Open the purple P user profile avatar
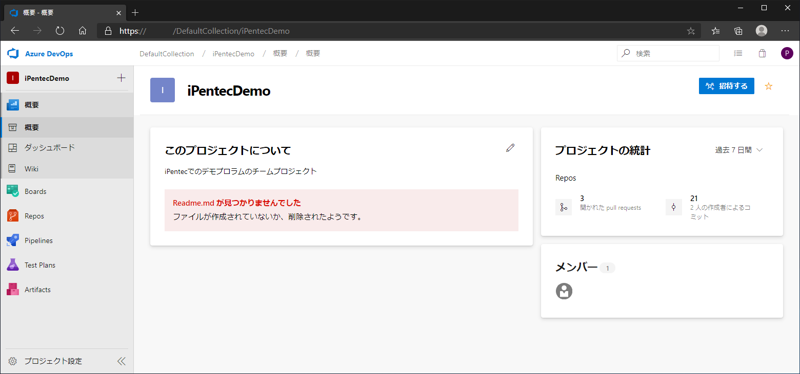 pyautogui.click(x=787, y=53)
